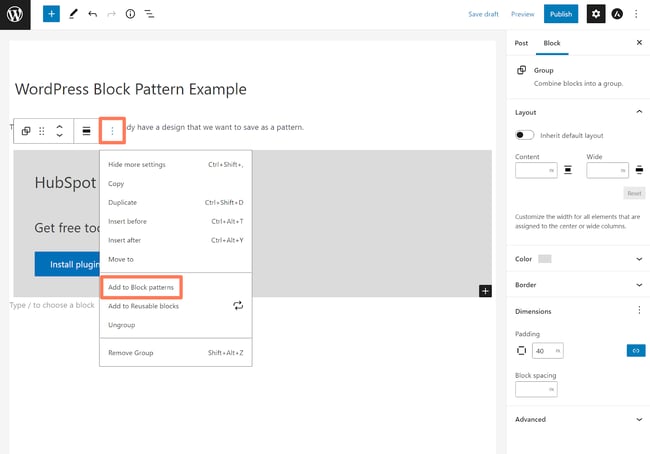Click the undo arrow icon
This screenshot has width=650, height=454.
pos(92,14)
